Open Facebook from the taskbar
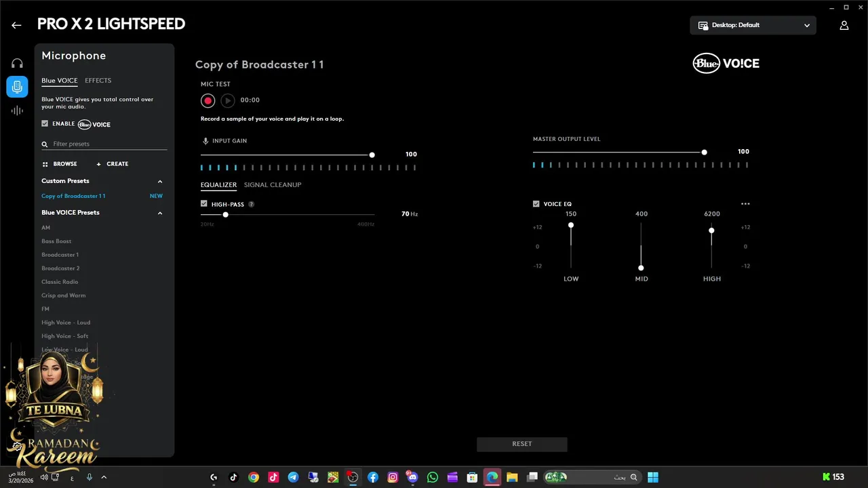 click(x=373, y=477)
